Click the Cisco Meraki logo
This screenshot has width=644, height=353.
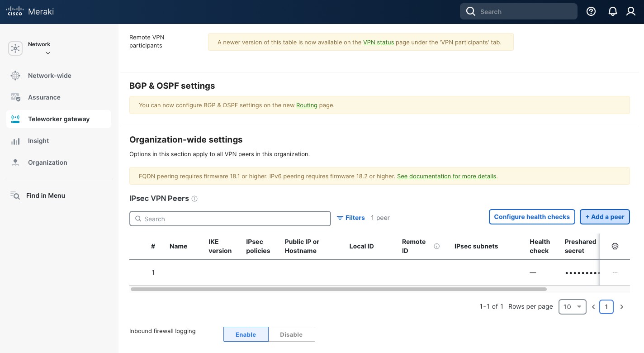(x=30, y=12)
